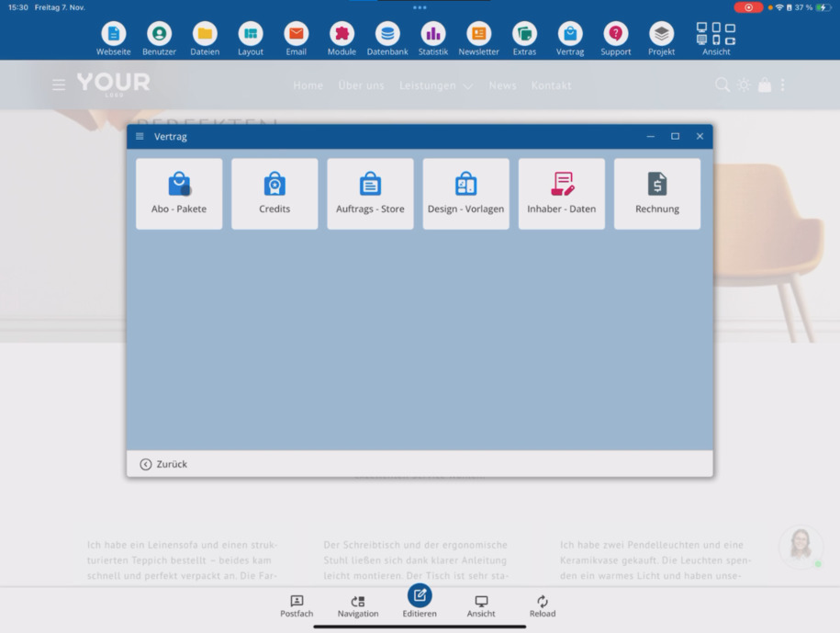The height and width of the screenshot is (633, 840).
Task: Open the Statistik toolbar icon
Action: tap(433, 39)
